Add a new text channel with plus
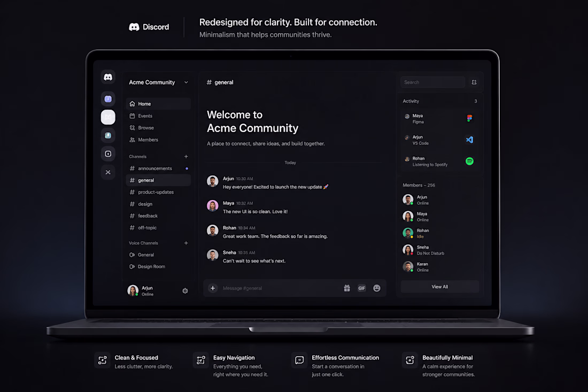 [186, 156]
